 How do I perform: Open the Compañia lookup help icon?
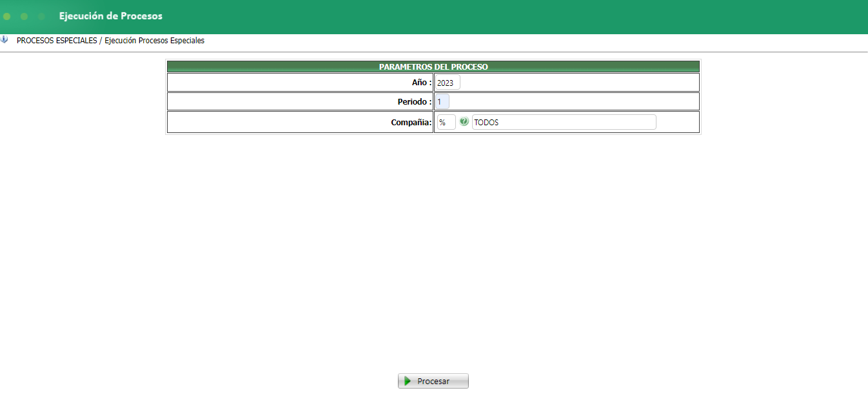[464, 122]
